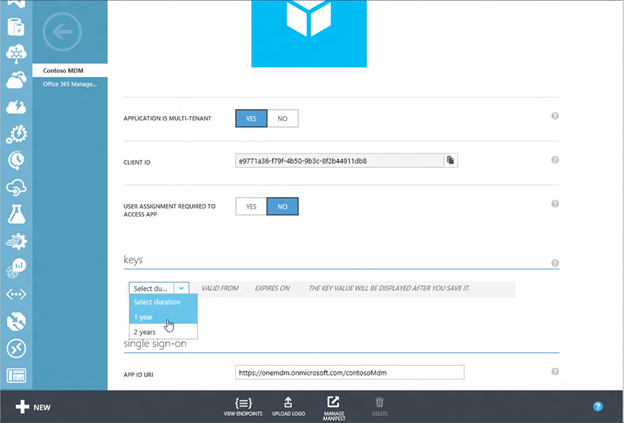Set multi-tenant application to NO
Viewport: 624px width, 423px height.
click(x=282, y=118)
